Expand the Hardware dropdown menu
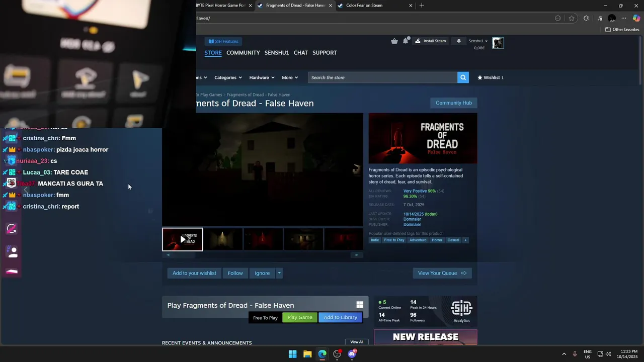 tap(262, 77)
